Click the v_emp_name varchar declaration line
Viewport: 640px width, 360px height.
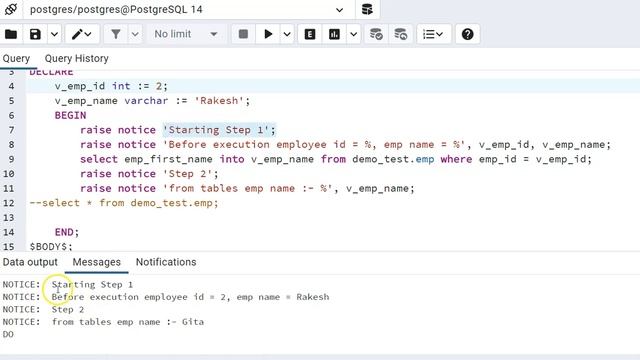[x=152, y=101]
